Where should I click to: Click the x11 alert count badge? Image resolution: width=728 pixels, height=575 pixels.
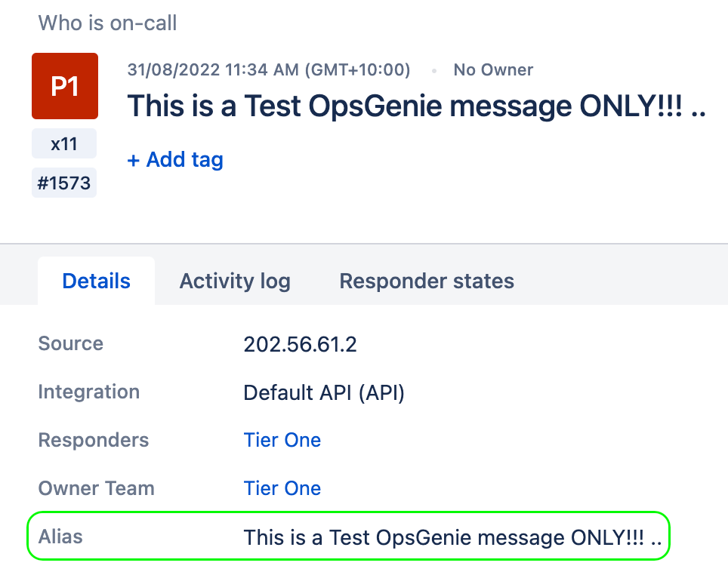pos(64,144)
